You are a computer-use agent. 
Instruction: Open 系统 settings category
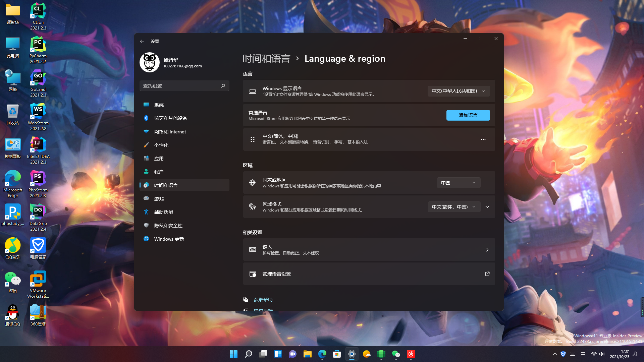click(x=184, y=105)
